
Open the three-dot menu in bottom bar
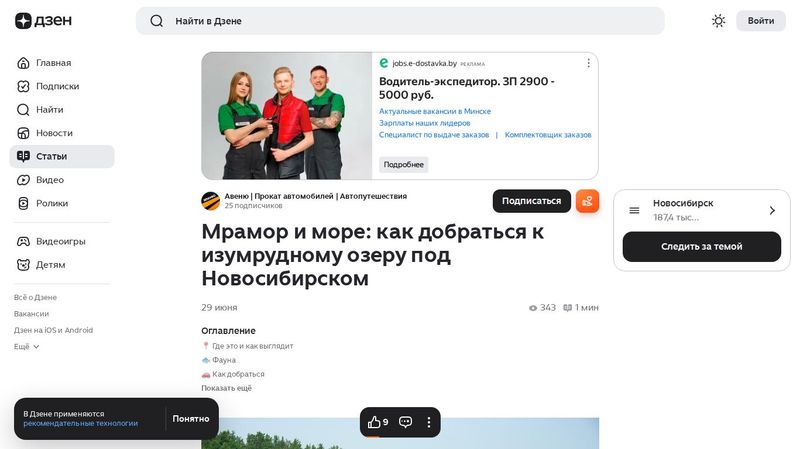pos(429,422)
